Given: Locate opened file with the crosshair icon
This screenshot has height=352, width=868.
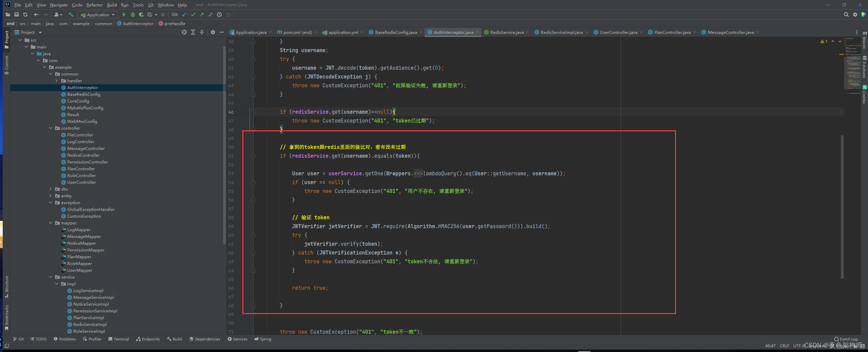Looking at the screenshot, I should point(184,32).
